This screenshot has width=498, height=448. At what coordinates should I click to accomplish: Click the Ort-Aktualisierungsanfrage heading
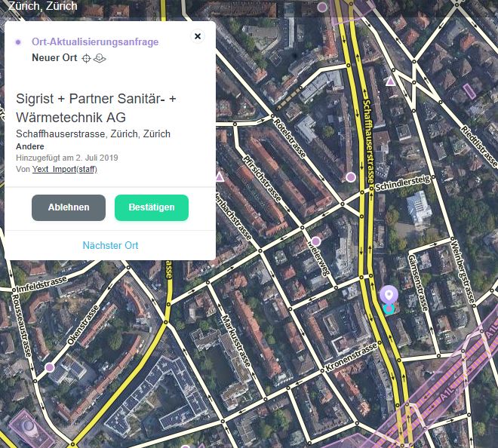point(95,42)
